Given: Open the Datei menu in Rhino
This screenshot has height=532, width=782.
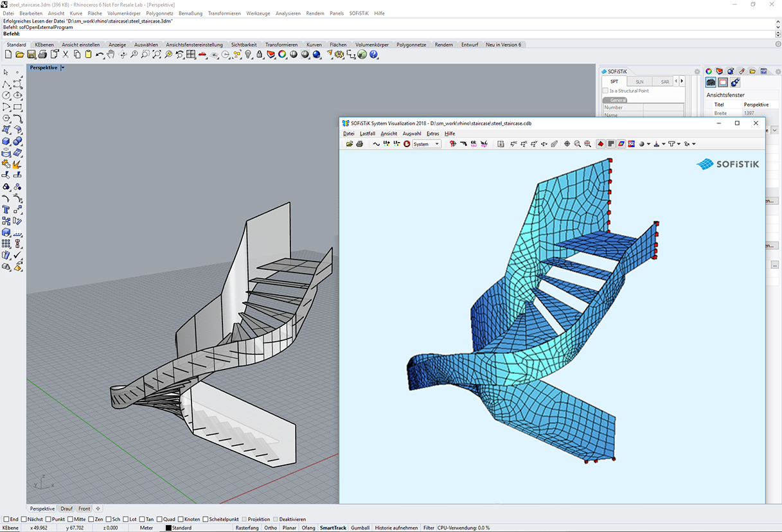Looking at the screenshot, I should tap(8, 13).
